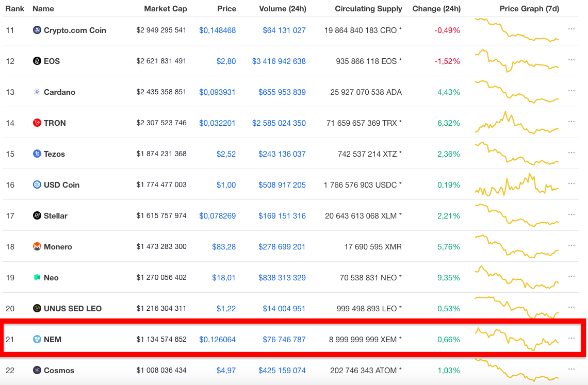This screenshot has width=588, height=385.
Task: Click the 9,35% change value
Action: coord(449,278)
